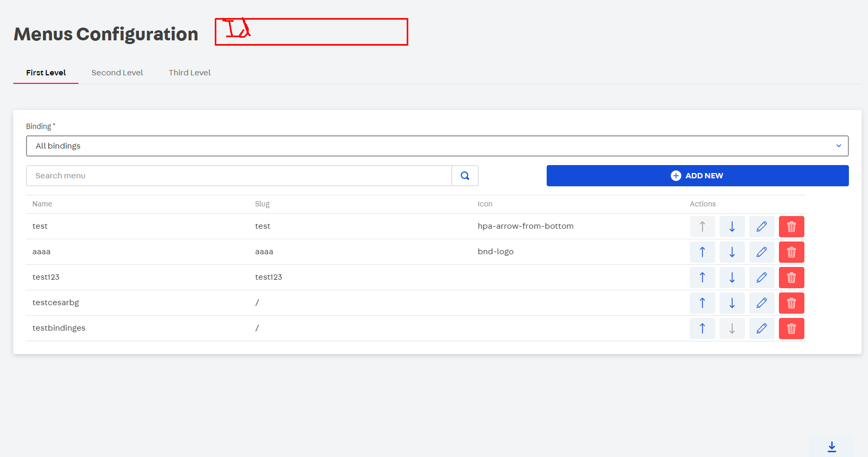Delete the 'testcesarbg' menu entry
The width and height of the screenshot is (868, 457).
792,303
